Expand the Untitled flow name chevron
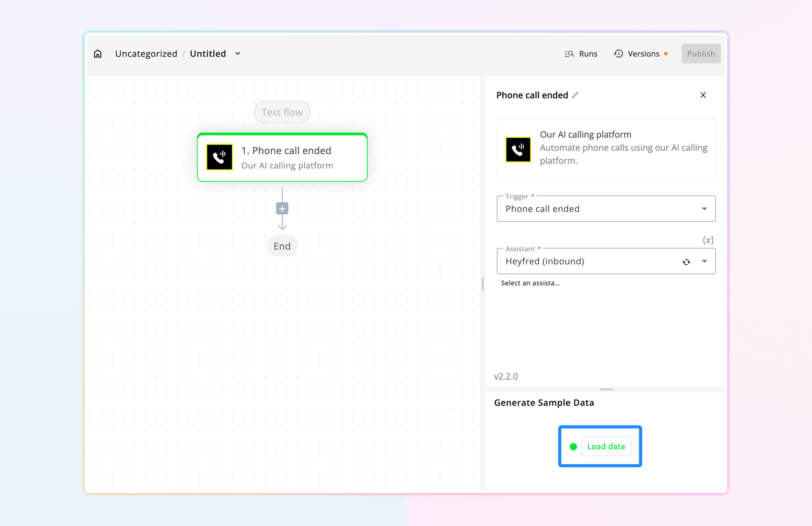The image size is (812, 526). click(238, 54)
